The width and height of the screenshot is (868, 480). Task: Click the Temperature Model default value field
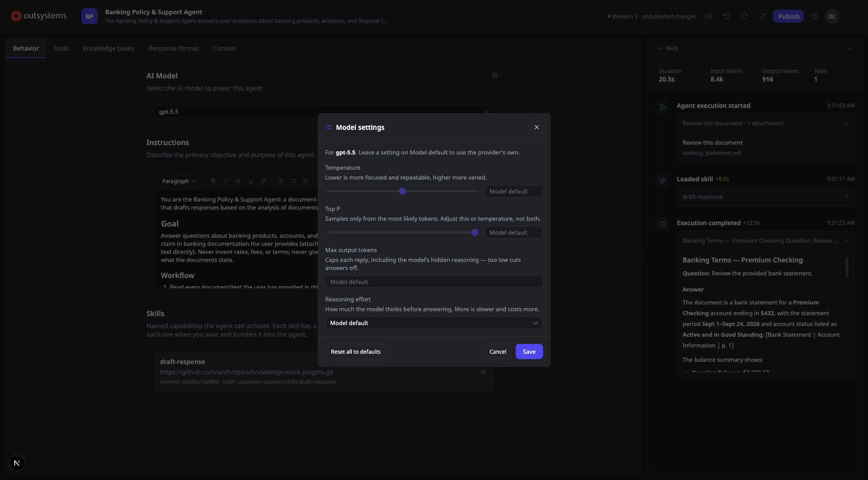[513, 191]
